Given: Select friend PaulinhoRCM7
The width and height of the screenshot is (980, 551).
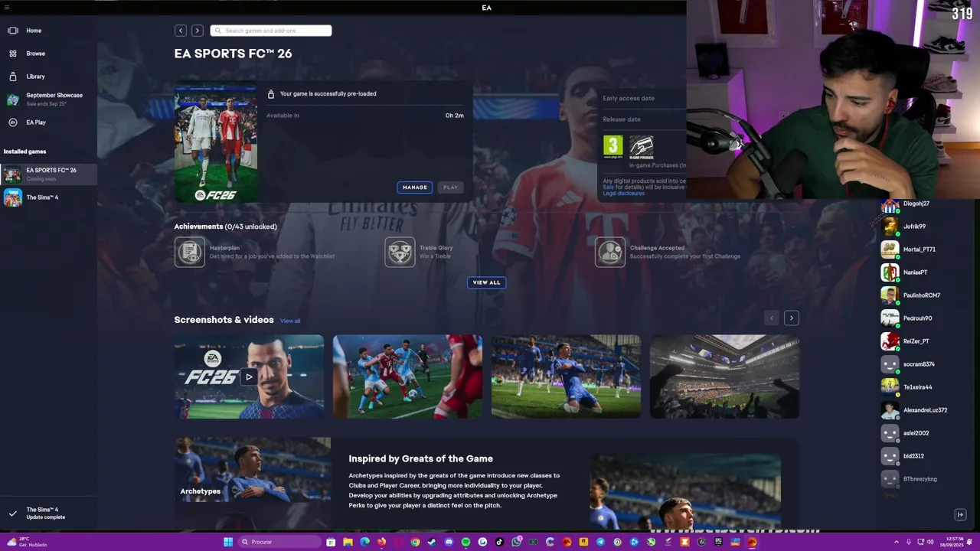Looking at the screenshot, I should (921, 295).
